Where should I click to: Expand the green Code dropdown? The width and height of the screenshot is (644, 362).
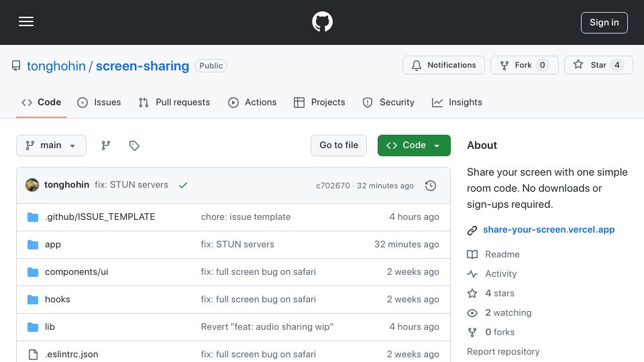pyautogui.click(x=414, y=145)
